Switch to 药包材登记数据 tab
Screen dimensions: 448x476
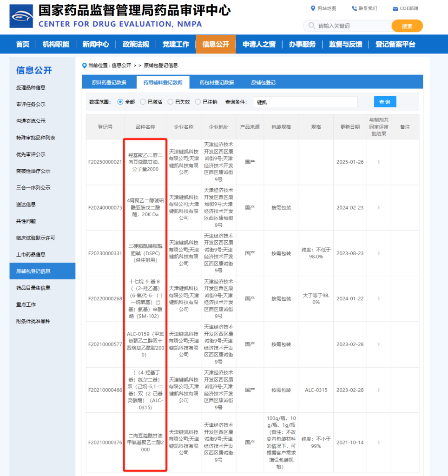pos(217,82)
